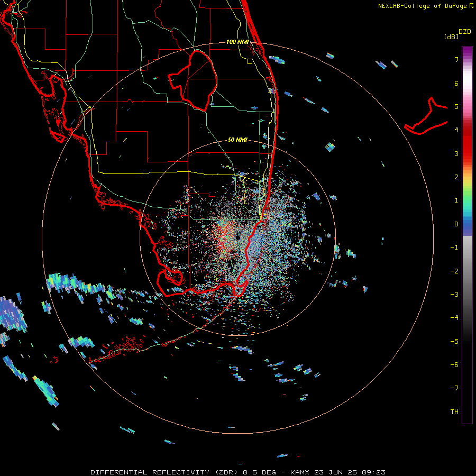Select the -6 value on the scale

(x=454, y=365)
